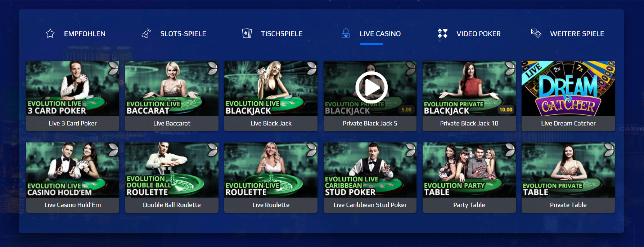Select the Live Casino tab

(x=371, y=34)
